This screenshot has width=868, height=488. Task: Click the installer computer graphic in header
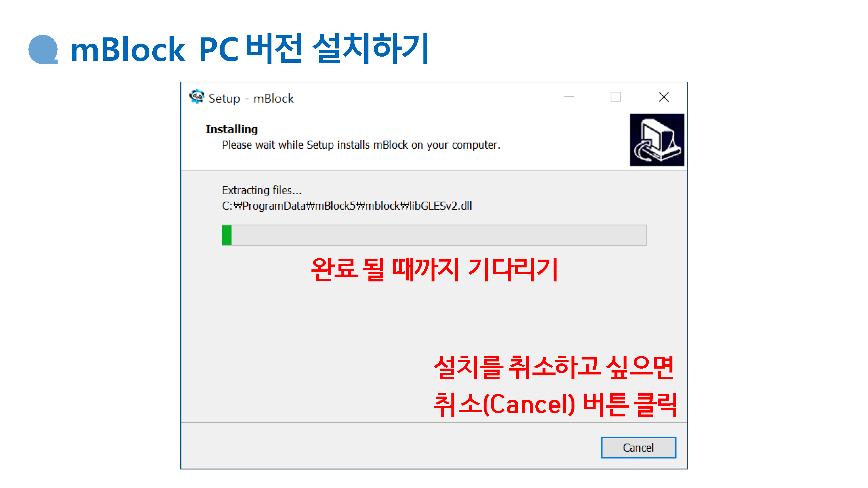(x=657, y=140)
